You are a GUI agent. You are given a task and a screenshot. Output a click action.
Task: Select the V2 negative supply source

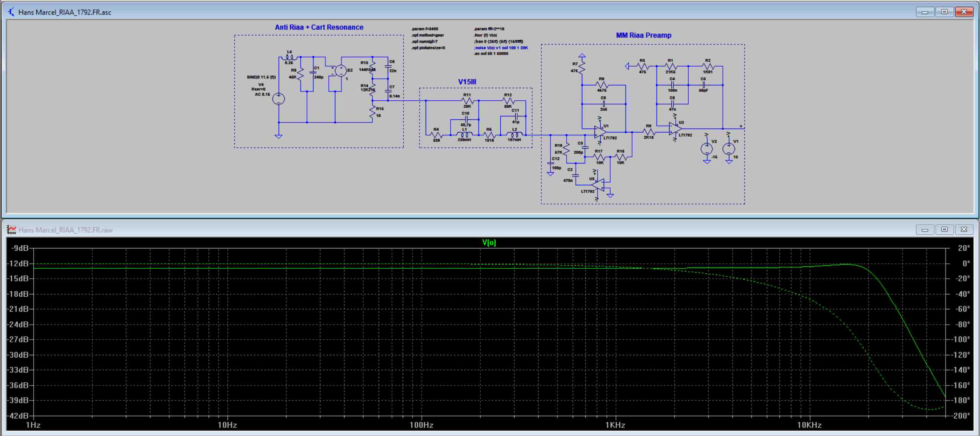pos(707,149)
